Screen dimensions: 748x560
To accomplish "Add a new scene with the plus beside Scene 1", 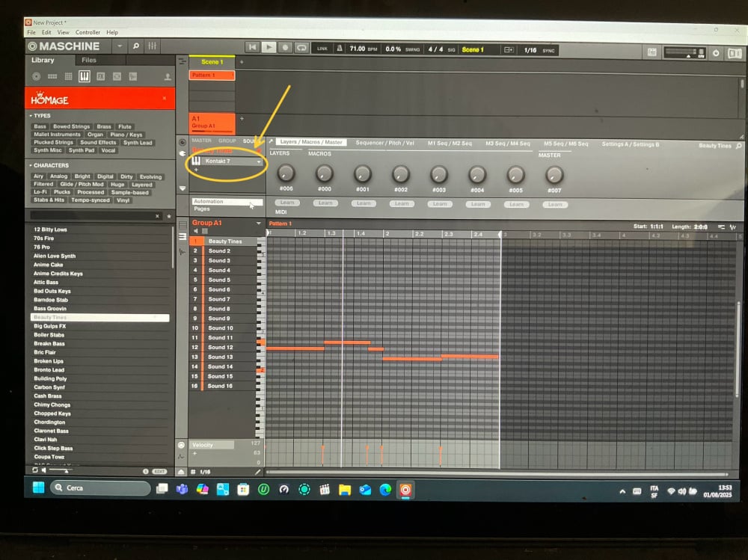I will [x=242, y=62].
